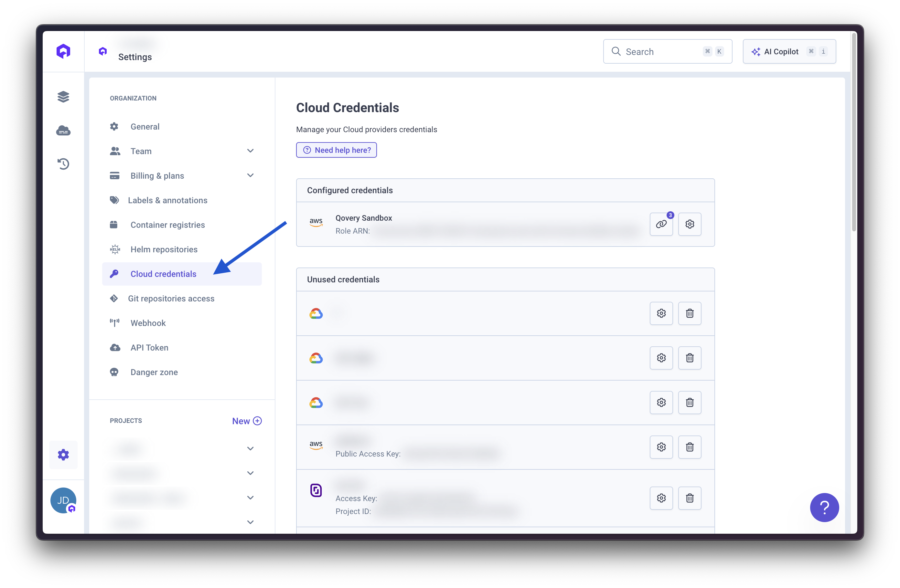This screenshot has height=588, width=900.
Task: Open cluster link associations for Qovery Sandbox credential
Action: [661, 224]
